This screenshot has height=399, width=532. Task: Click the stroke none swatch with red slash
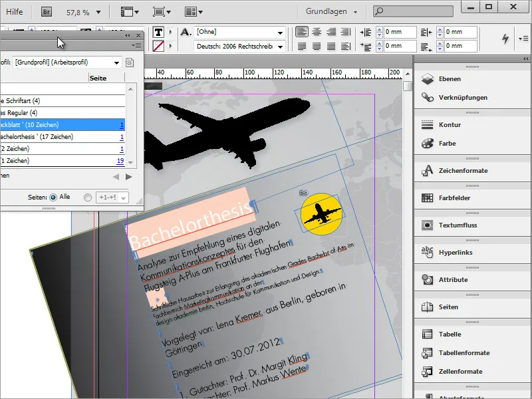[x=158, y=46]
